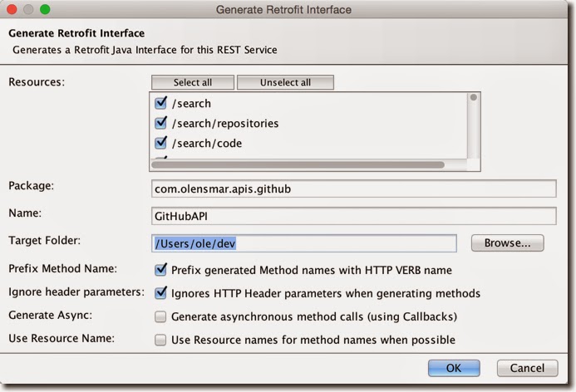Click the Unselect all button
This screenshot has width=576, height=392.
pos(285,82)
